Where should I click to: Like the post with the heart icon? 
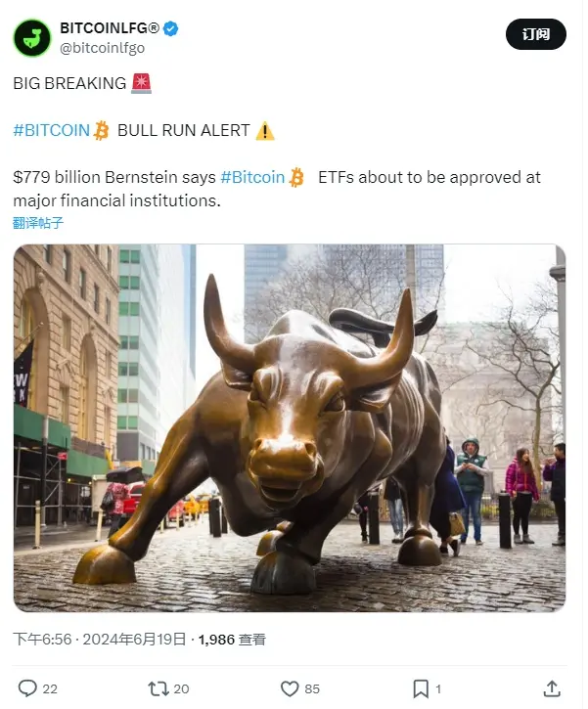tap(290, 688)
